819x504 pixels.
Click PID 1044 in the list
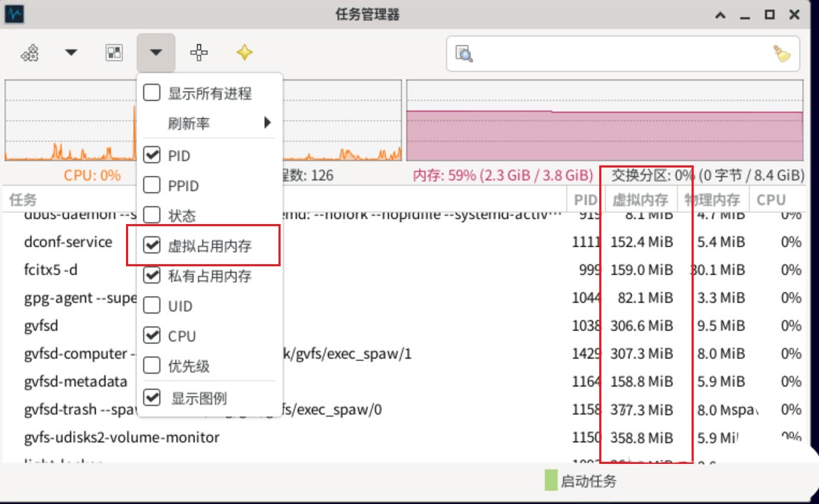pyautogui.click(x=586, y=298)
